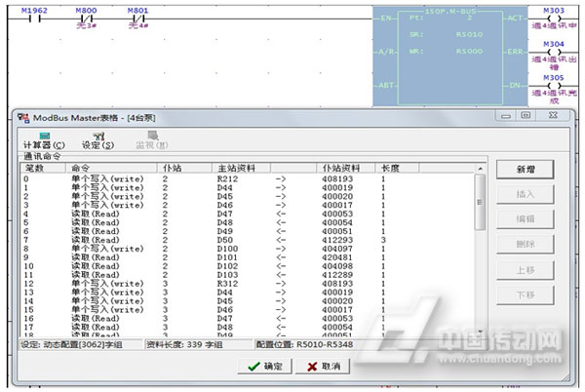Click the M303 output coil
585x392 pixels.
[x=553, y=19]
